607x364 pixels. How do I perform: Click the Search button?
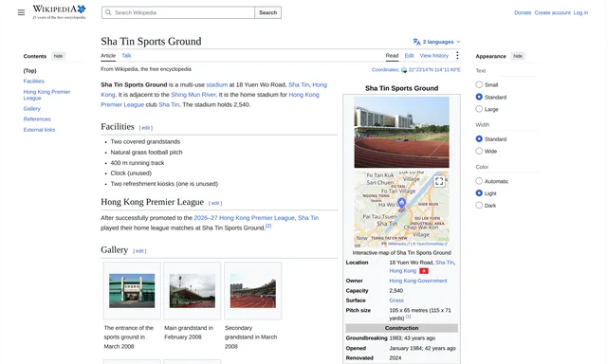(x=267, y=12)
